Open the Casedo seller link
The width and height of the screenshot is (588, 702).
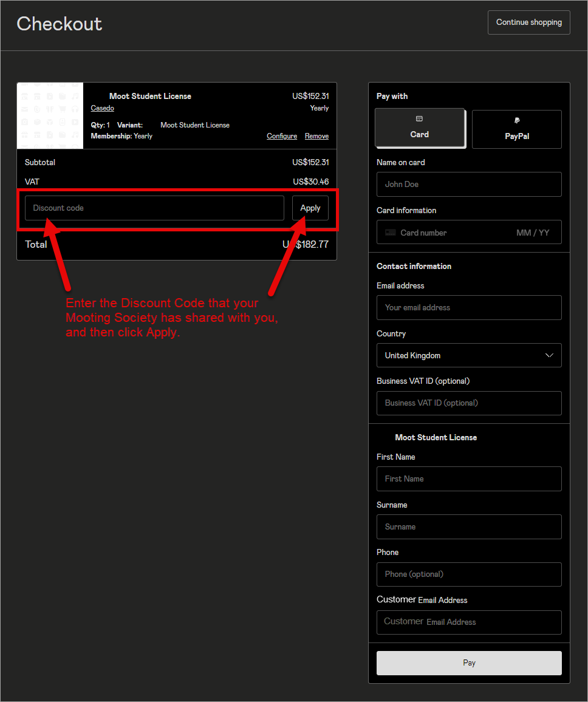pyautogui.click(x=102, y=108)
